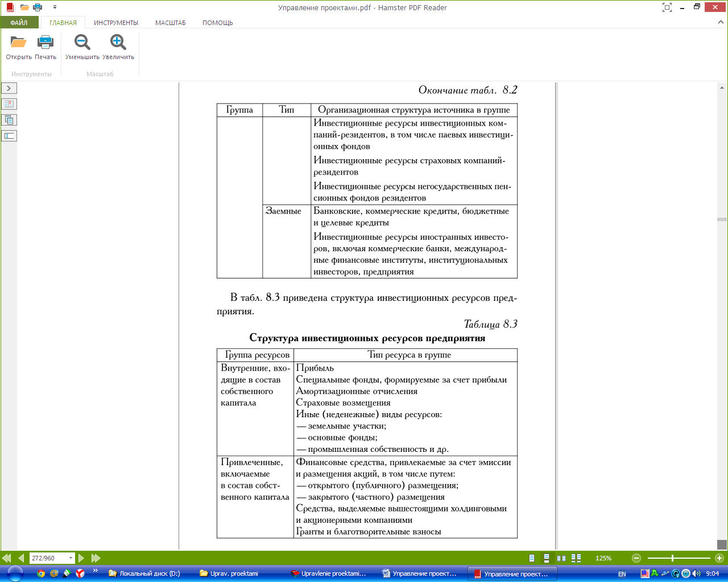
Task: Select single page view mode
Action: click(x=532, y=558)
